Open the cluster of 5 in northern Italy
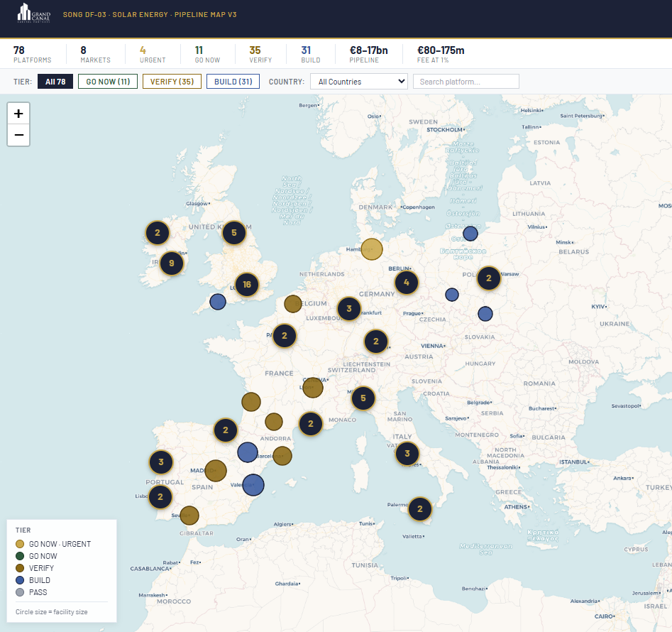This screenshot has height=632, width=672. pyautogui.click(x=363, y=398)
